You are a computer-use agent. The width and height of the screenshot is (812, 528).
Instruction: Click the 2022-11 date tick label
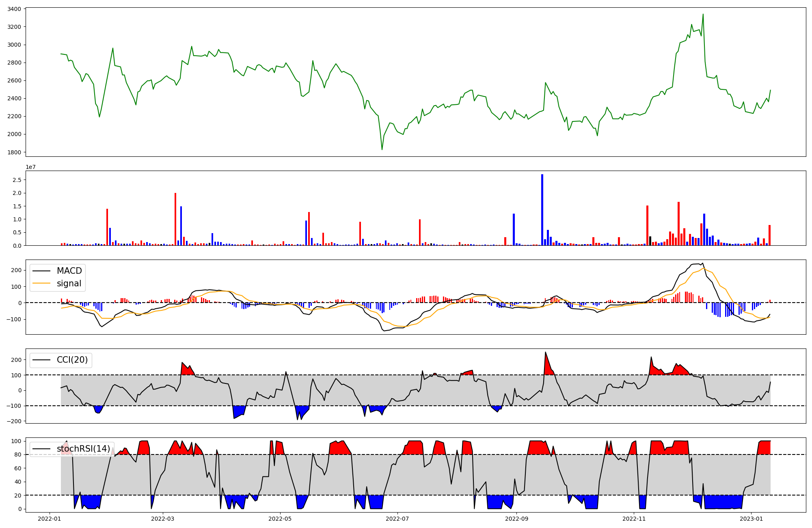pyautogui.click(x=634, y=519)
